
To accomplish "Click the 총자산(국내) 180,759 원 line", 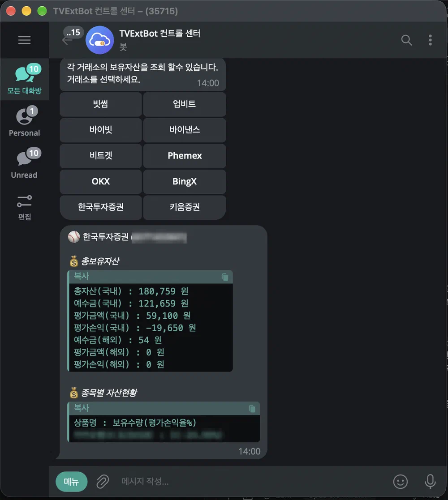I will point(131,291).
